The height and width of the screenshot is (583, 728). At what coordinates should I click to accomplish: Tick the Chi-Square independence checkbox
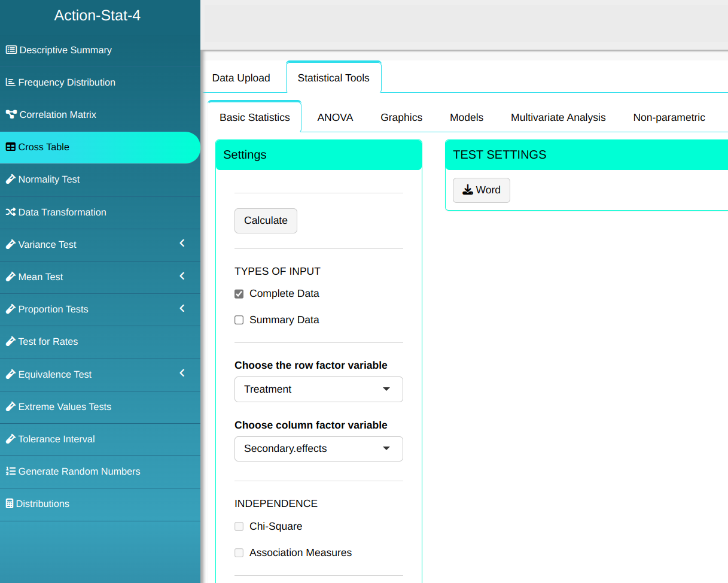tap(239, 527)
